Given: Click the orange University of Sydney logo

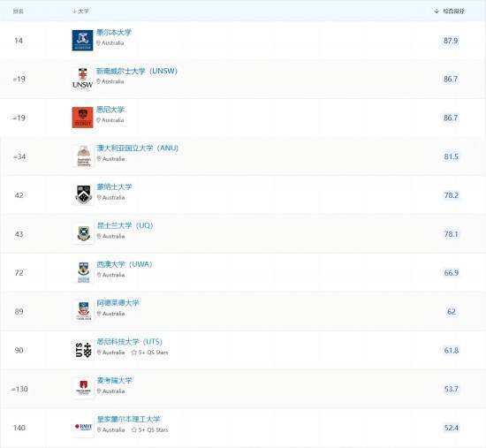Looking at the screenshot, I should 82,118.
